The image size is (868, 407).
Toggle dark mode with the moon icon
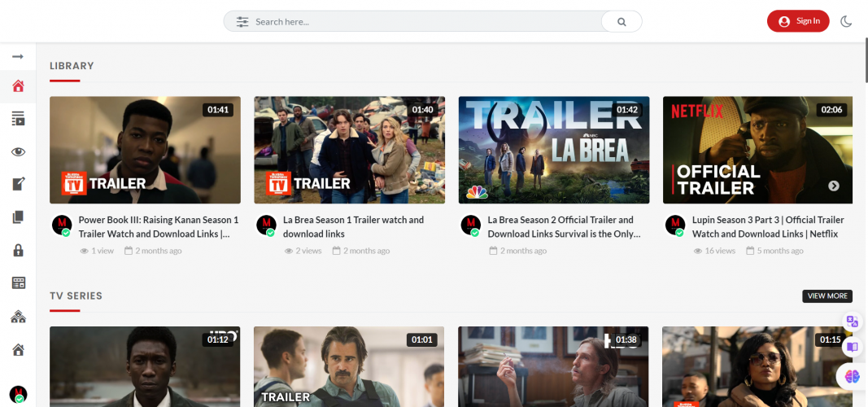846,22
